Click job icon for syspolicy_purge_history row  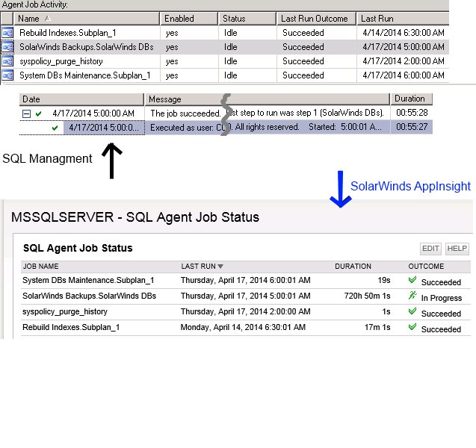[x=7, y=61]
